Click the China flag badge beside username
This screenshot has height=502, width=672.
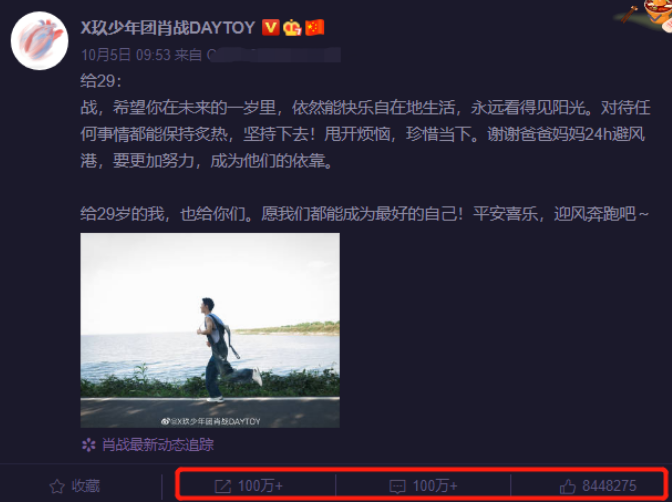coord(315,28)
